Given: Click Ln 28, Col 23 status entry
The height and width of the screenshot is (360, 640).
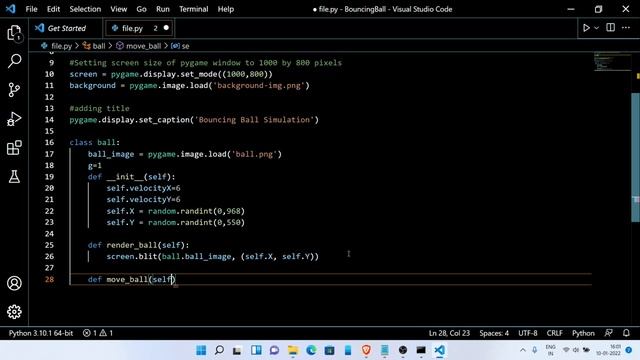Looking at the screenshot, I should click(449, 333).
